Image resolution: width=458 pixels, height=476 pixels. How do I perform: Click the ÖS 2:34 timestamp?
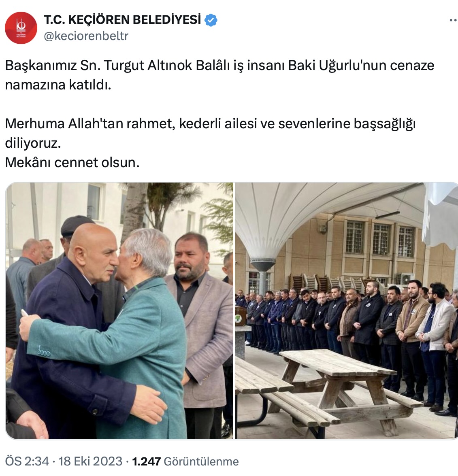pyautogui.click(x=27, y=461)
